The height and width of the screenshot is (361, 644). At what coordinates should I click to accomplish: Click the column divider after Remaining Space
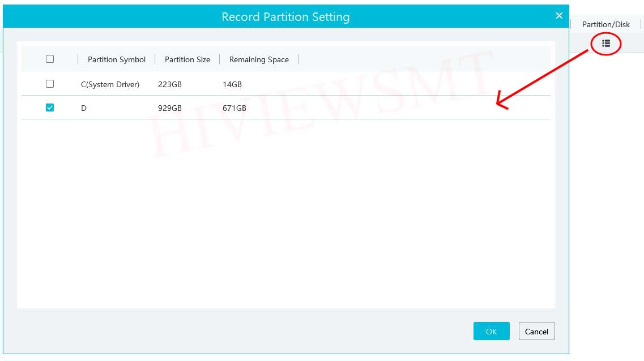click(x=298, y=59)
